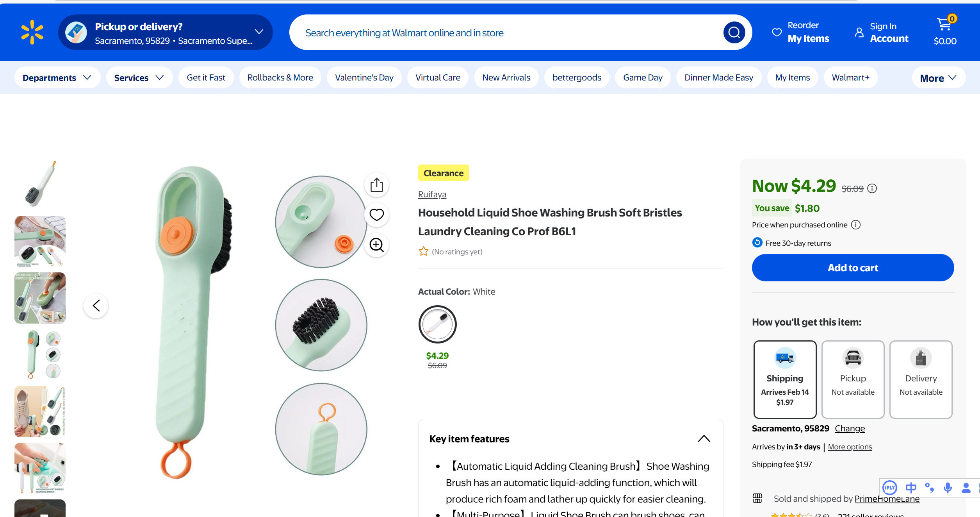Screen dimensions: 980x517
Task: Collapse the Key item features section
Action: [x=704, y=439]
